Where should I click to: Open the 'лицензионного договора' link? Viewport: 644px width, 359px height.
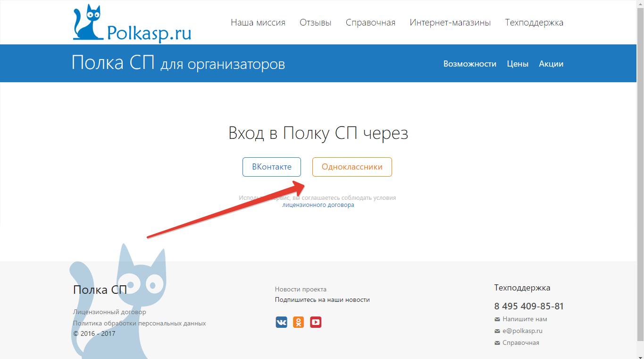[318, 205]
